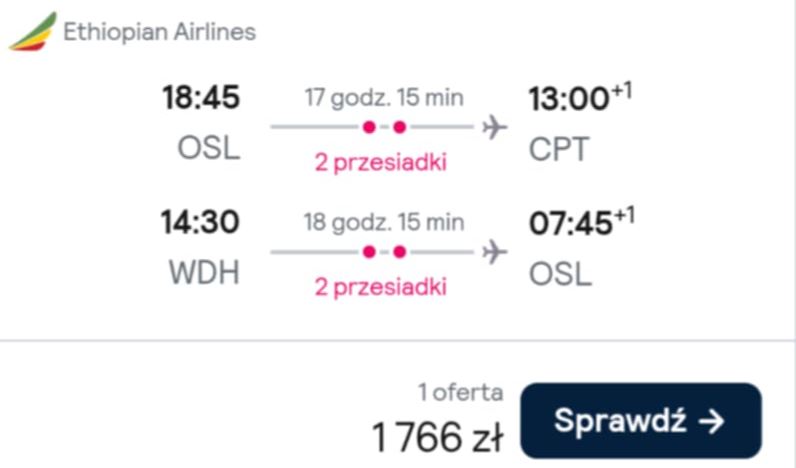
Task: Click the Sprawdź button
Action: [641, 421]
